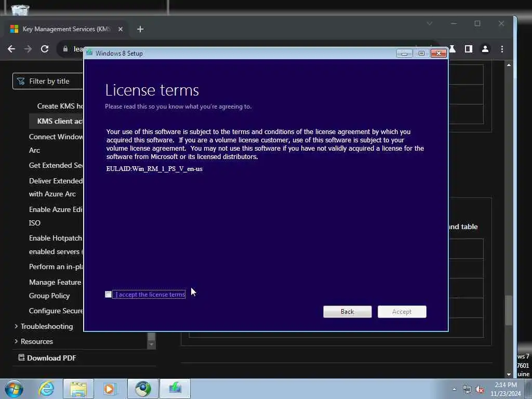
Task: Open Windows Media Player from taskbar
Action: (110, 389)
